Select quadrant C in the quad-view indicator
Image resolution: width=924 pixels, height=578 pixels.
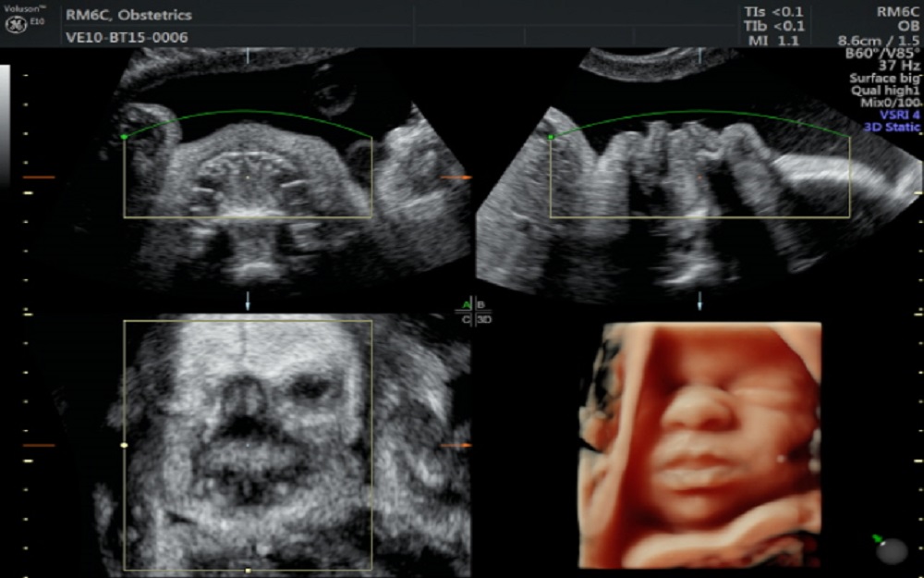[467, 320]
